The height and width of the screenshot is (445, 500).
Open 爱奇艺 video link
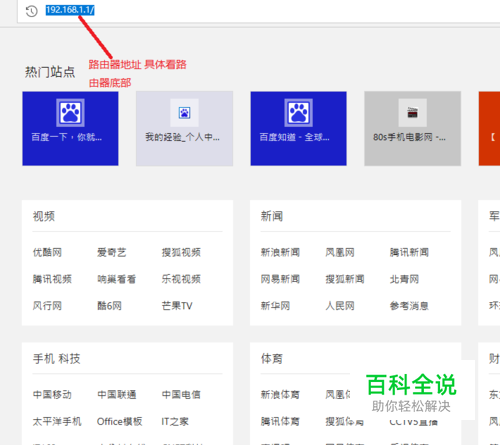pyautogui.click(x=112, y=252)
